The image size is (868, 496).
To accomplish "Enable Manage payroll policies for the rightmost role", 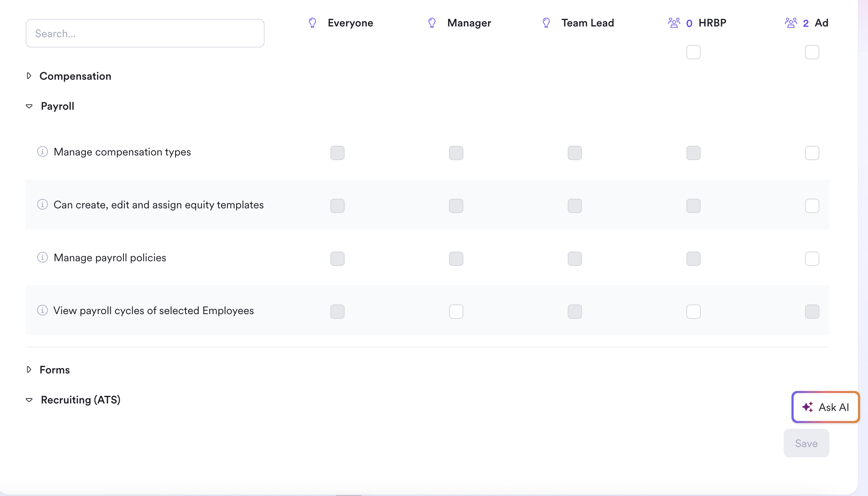I will pyautogui.click(x=812, y=259).
